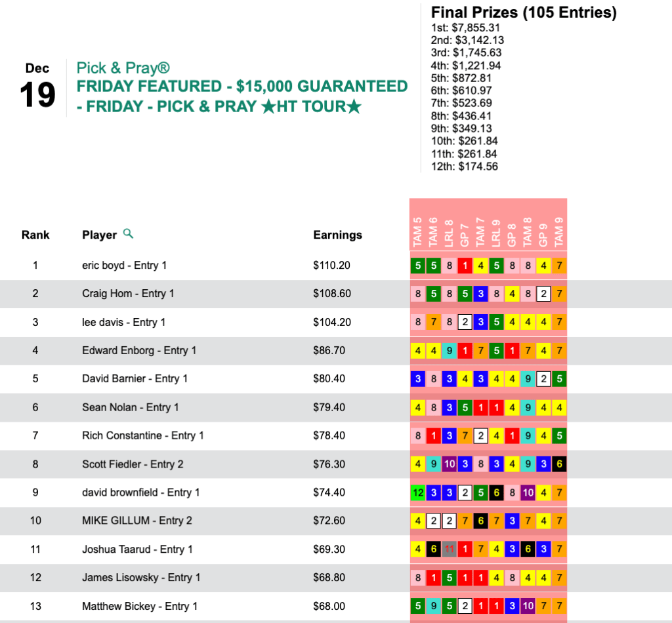
Task: Click david brownfield's bright green 12 pick square
Action: click(x=417, y=492)
